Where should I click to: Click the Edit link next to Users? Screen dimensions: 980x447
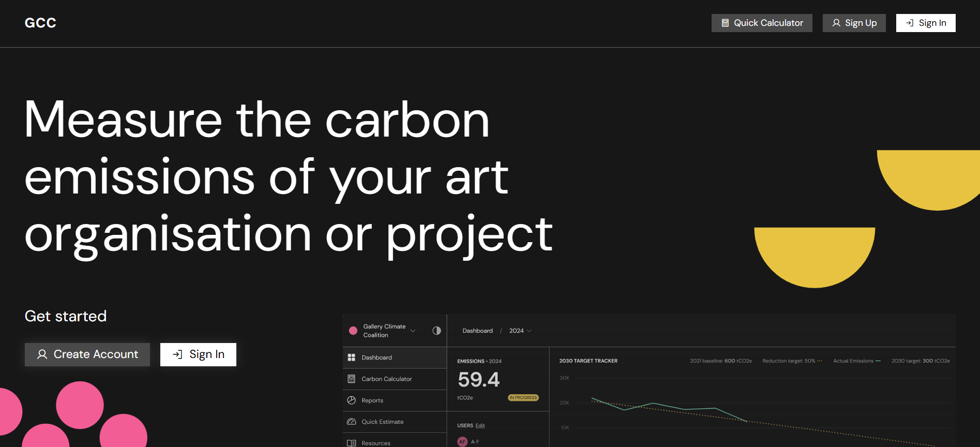[480, 426]
